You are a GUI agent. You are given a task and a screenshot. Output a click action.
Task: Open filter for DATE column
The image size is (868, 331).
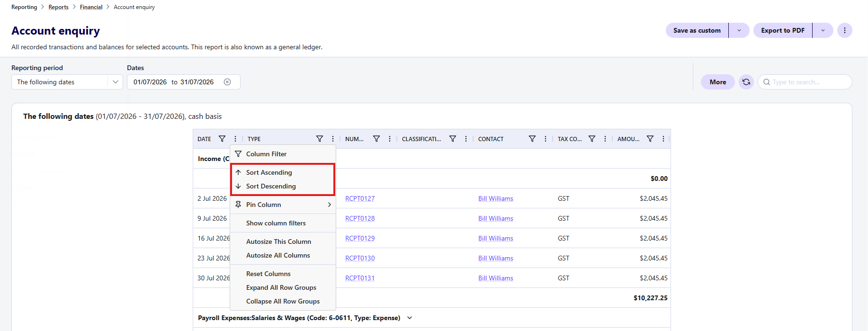(x=222, y=139)
